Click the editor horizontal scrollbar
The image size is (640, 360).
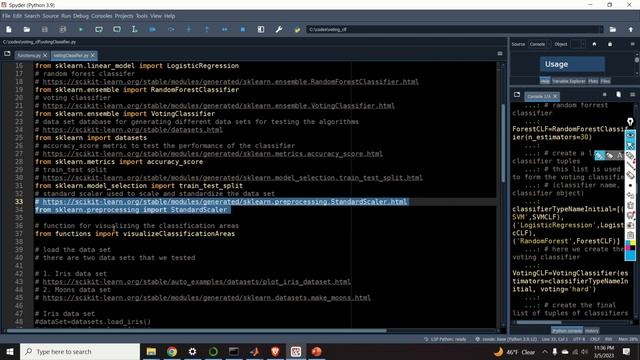click(196, 331)
